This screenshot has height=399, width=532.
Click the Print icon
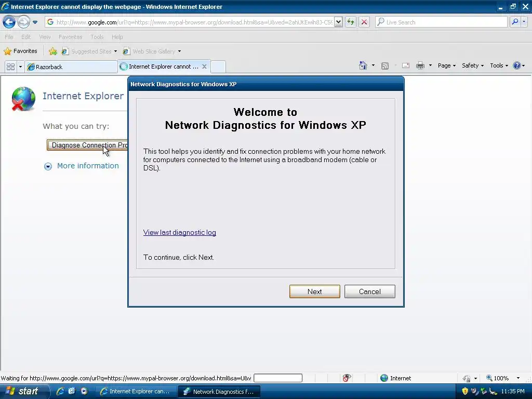(420, 65)
